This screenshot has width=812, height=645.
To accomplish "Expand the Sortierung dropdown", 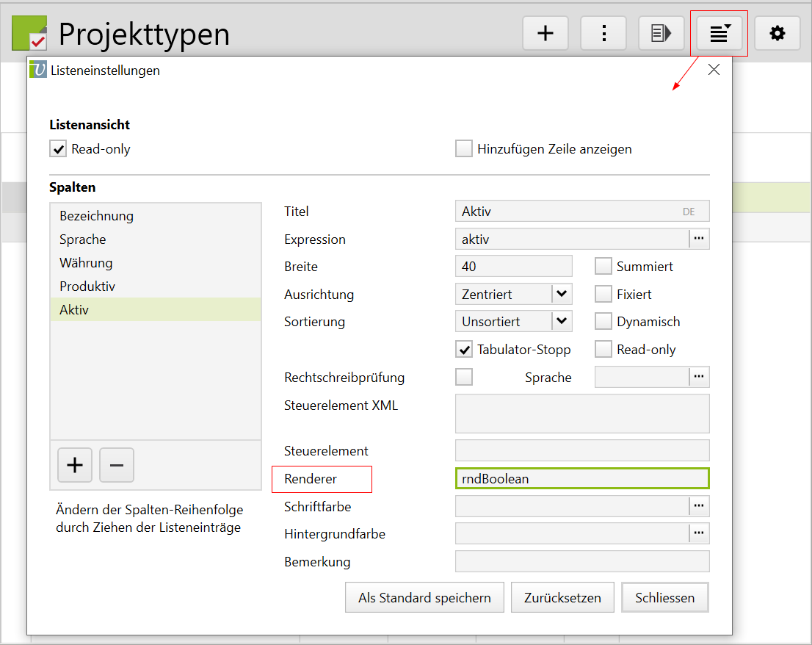I will coord(562,321).
